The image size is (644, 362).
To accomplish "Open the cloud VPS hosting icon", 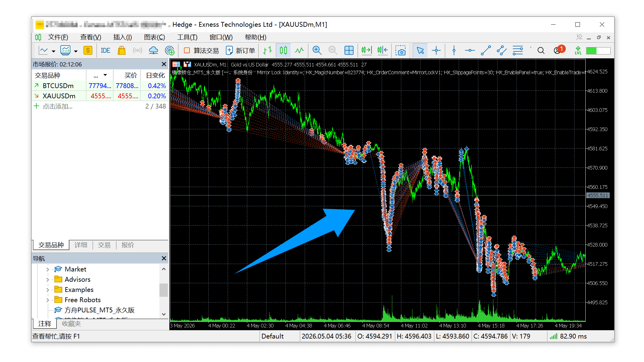I will tap(153, 51).
